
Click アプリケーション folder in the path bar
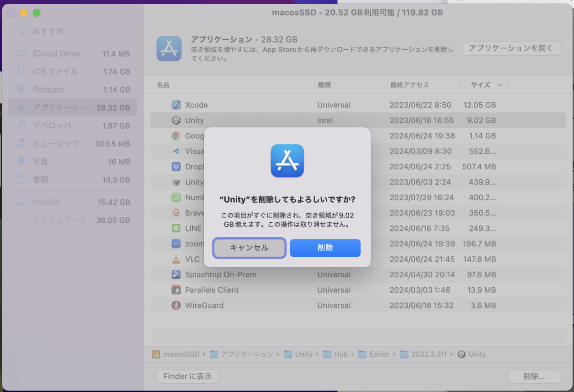coord(242,354)
